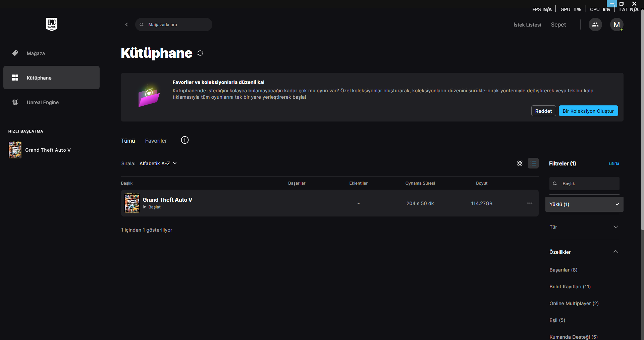Screen dimensions: 644x340
Task: Open the three-dot menu for Grand Theft Auto V
Action: coord(530,203)
